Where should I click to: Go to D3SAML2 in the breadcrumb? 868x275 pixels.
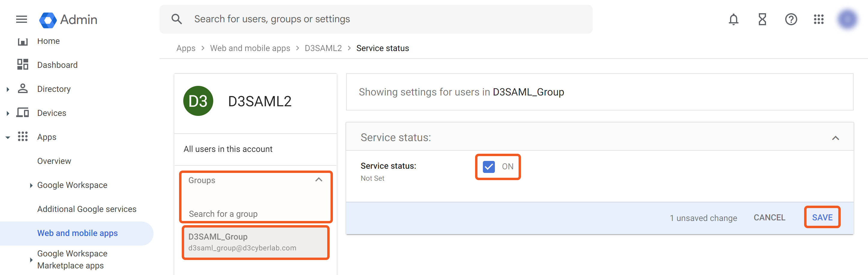(323, 48)
